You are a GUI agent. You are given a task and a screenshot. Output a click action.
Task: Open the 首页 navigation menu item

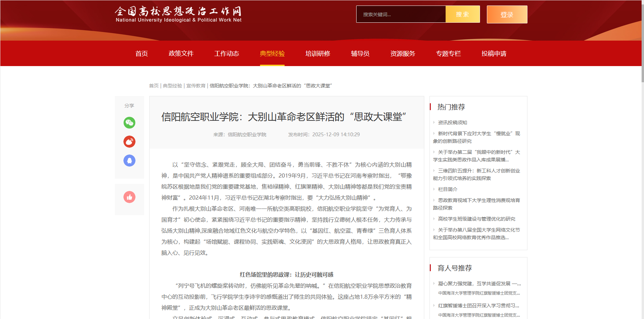(x=141, y=54)
